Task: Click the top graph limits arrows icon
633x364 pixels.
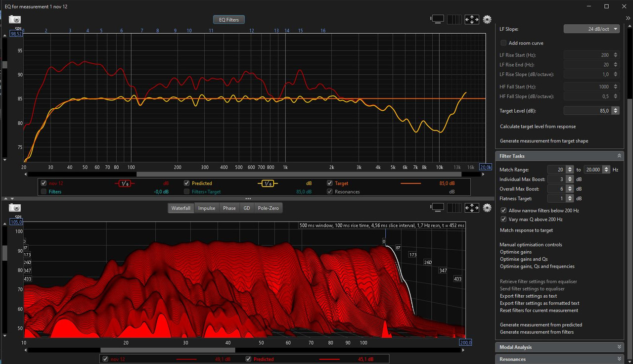Action: [472, 19]
